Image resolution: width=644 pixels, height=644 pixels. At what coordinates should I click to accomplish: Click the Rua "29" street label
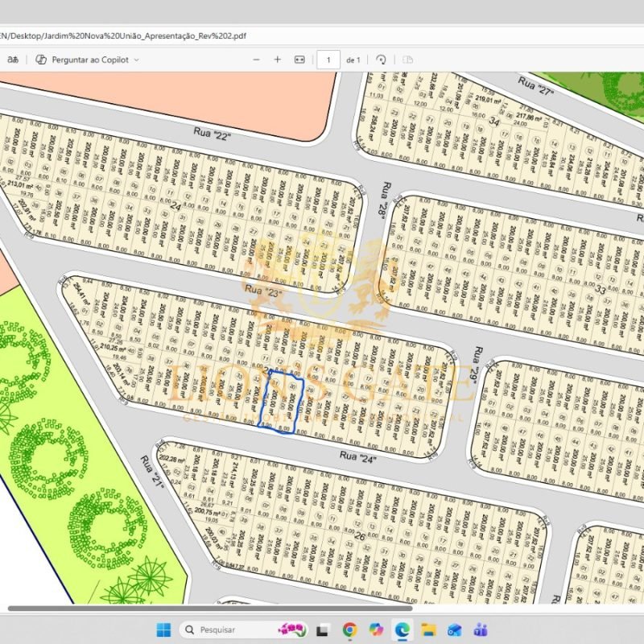pos(476,365)
